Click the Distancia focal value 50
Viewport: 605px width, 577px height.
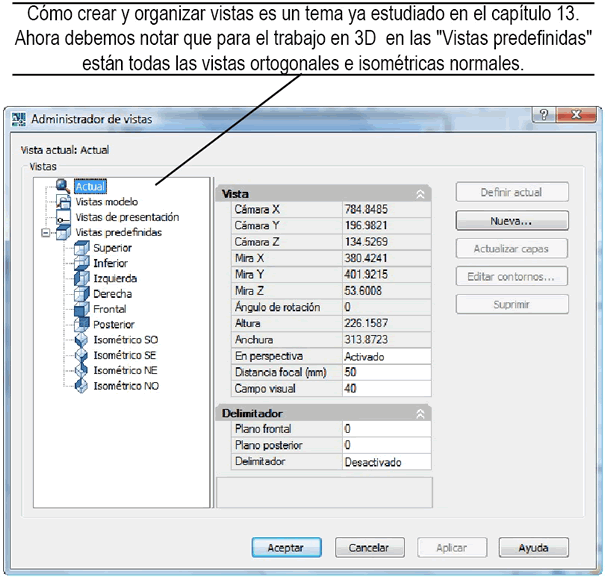coord(387,372)
